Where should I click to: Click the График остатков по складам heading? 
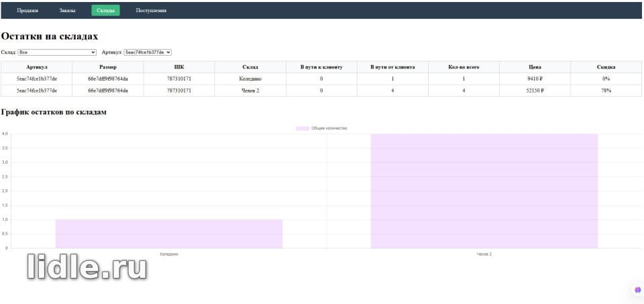(54, 112)
